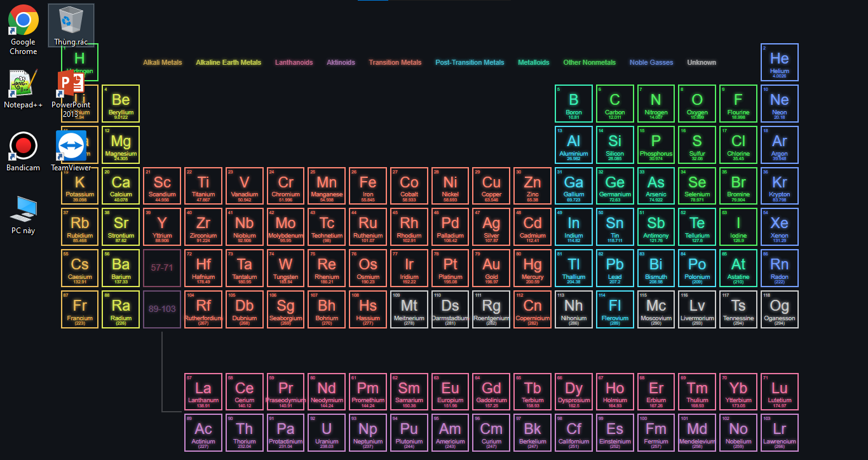Select the Tungsten element tile

285,268
